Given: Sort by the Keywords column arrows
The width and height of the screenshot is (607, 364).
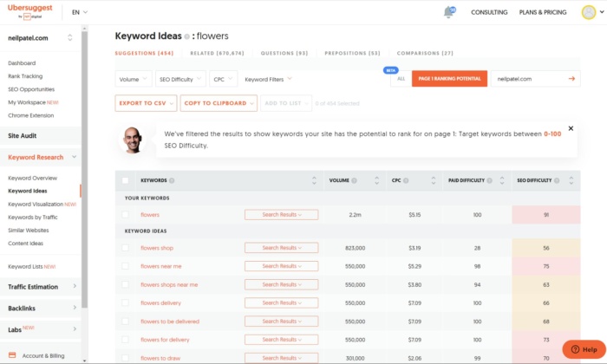Looking at the screenshot, I should (314, 180).
